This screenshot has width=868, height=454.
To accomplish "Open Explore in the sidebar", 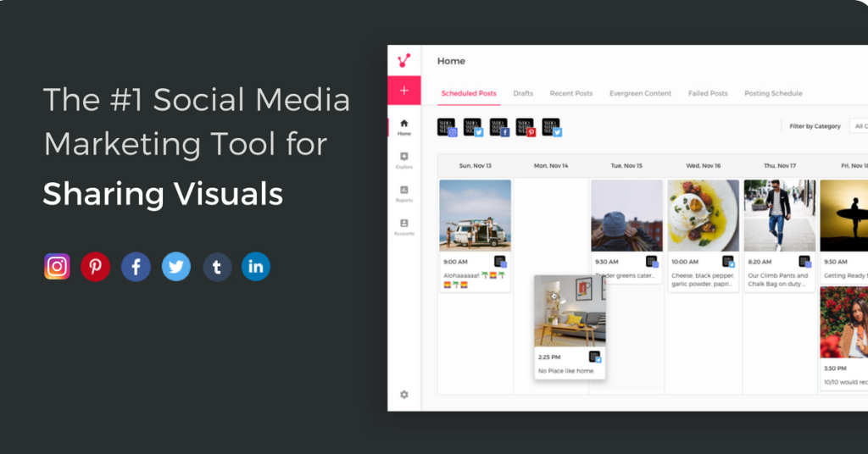I will (x=404, y=160).
